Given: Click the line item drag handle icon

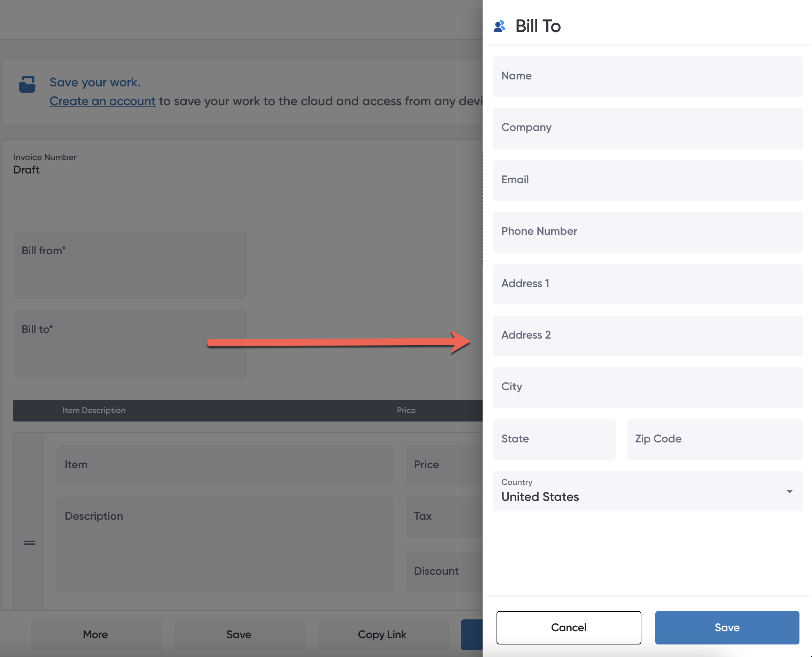Looking at the screenshot, I should [29, 543].
